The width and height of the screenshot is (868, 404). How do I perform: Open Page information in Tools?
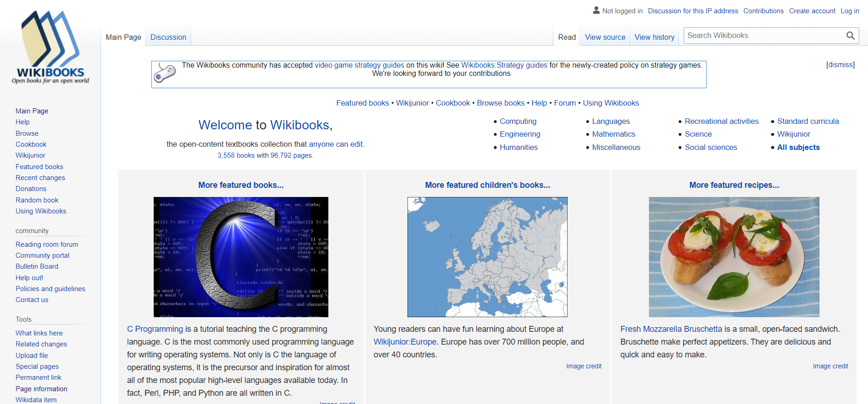42,389
